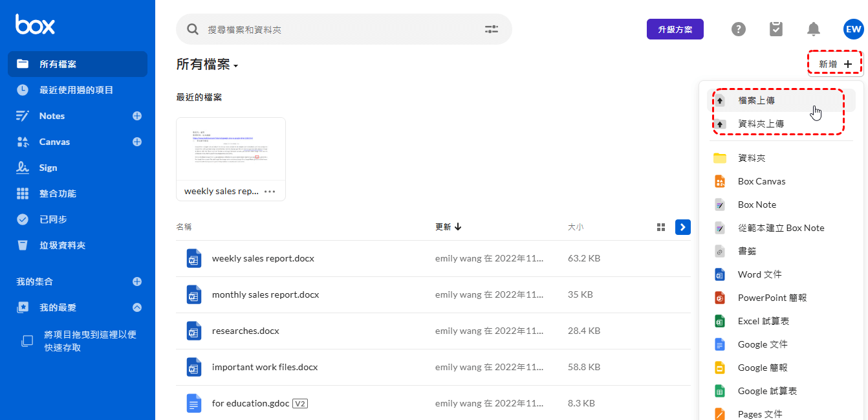Open the weekly sales report thumbnail preview
This screenshot has width=868, height=420.
coord(231,149)
